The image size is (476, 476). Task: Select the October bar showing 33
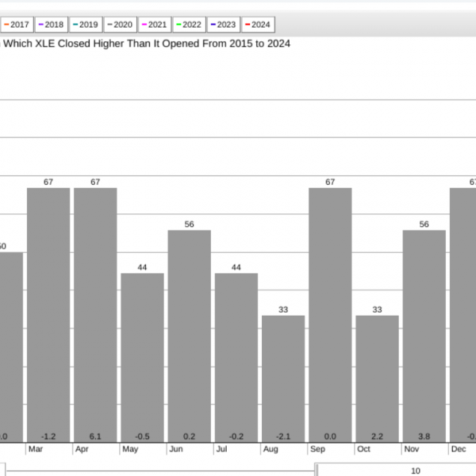tap(378, 378)
